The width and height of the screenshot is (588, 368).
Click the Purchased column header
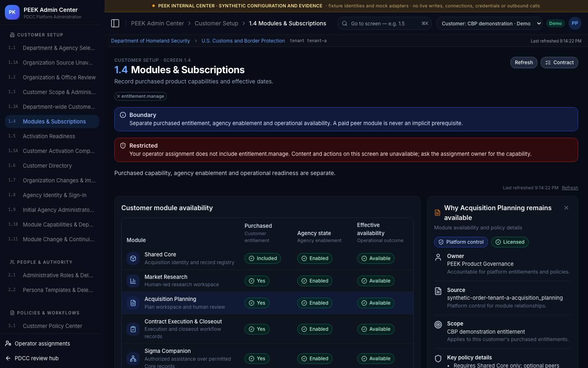[258, 226]
